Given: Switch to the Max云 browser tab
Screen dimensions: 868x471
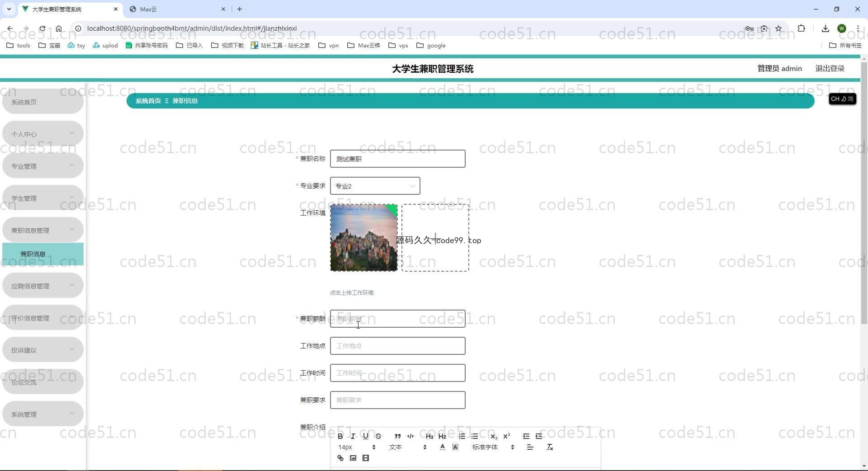Looking at the screenshot, I should (177, 9).
